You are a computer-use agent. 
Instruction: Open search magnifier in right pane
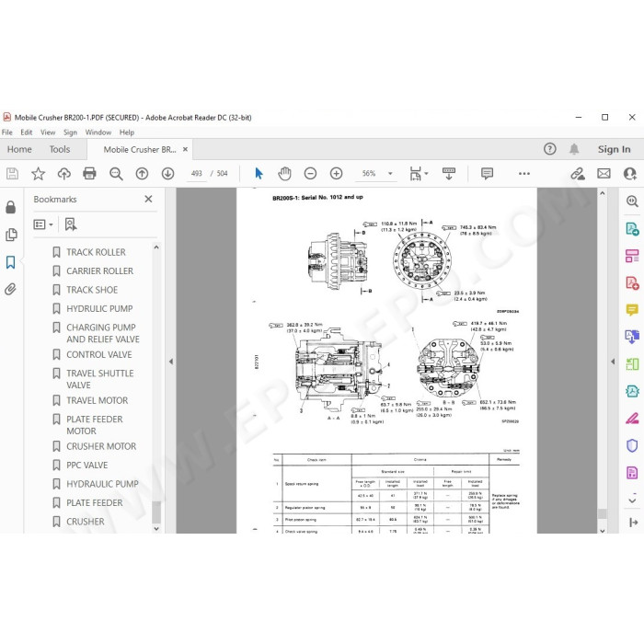632,201
